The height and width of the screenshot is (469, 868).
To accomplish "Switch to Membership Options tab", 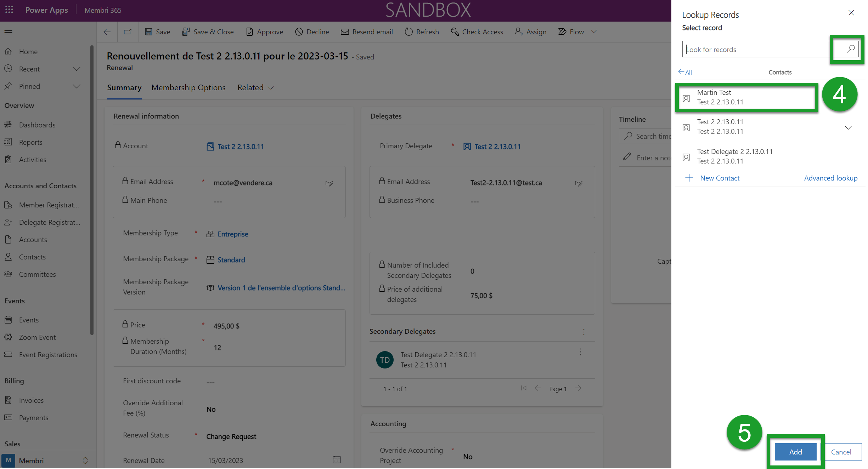I will [188, 88].
